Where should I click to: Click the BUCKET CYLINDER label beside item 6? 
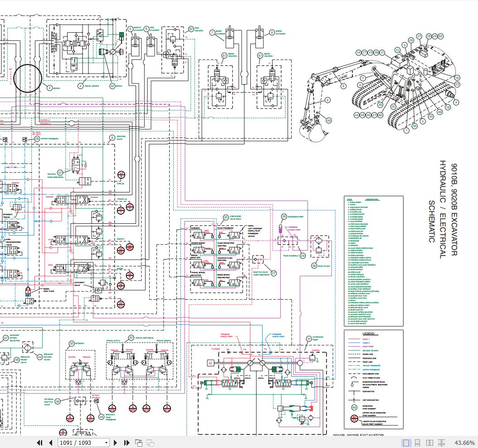click(x=138, y=30)
